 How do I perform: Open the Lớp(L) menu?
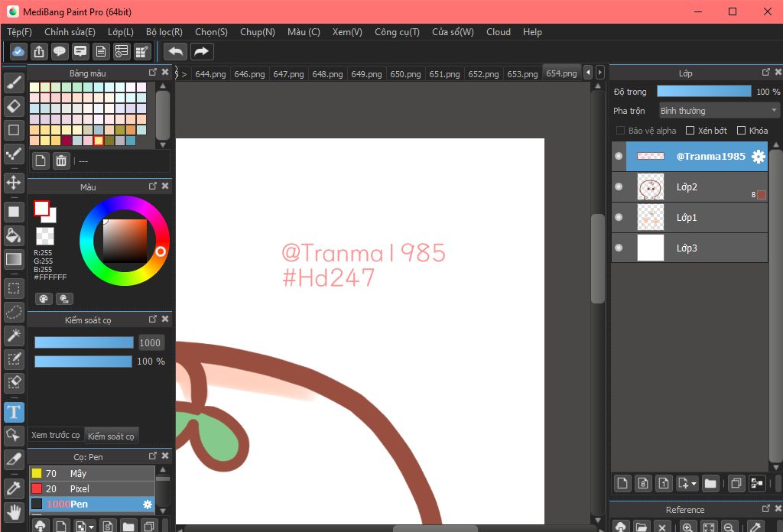coord(121,32)
